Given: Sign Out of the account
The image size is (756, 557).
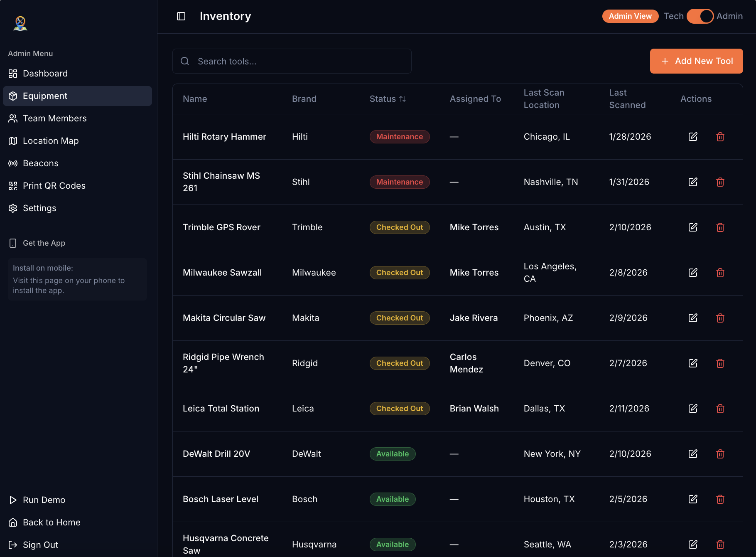Looking at the screenshot, I should pos(77,545).
